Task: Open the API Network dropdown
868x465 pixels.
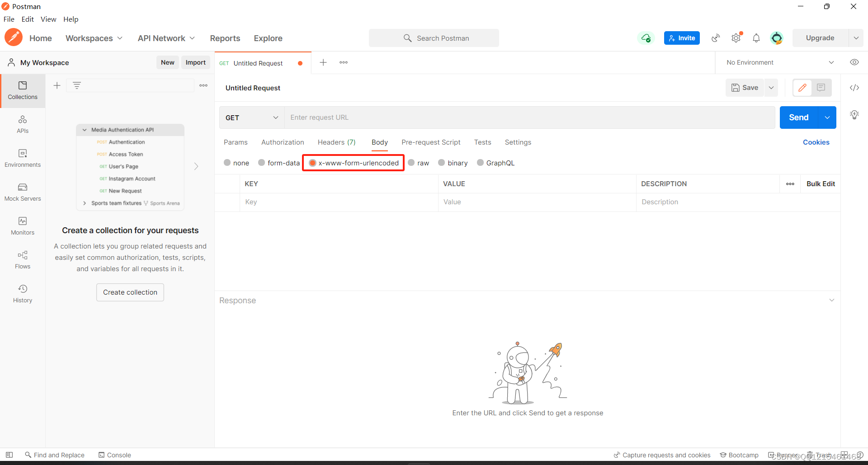Action: [166, 38]
